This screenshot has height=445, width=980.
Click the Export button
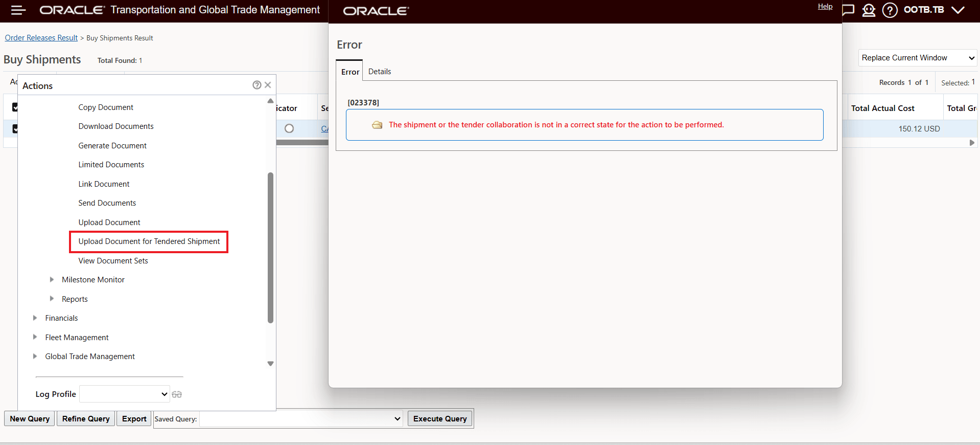134,418
